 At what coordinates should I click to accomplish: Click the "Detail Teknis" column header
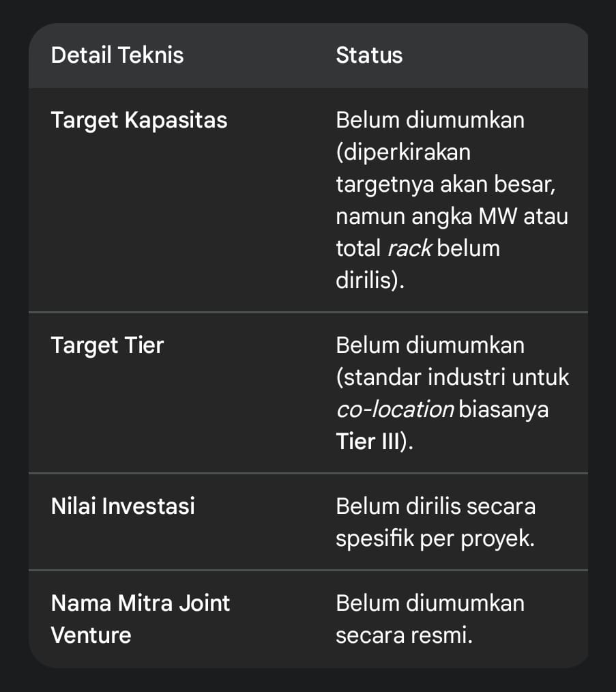117,55
